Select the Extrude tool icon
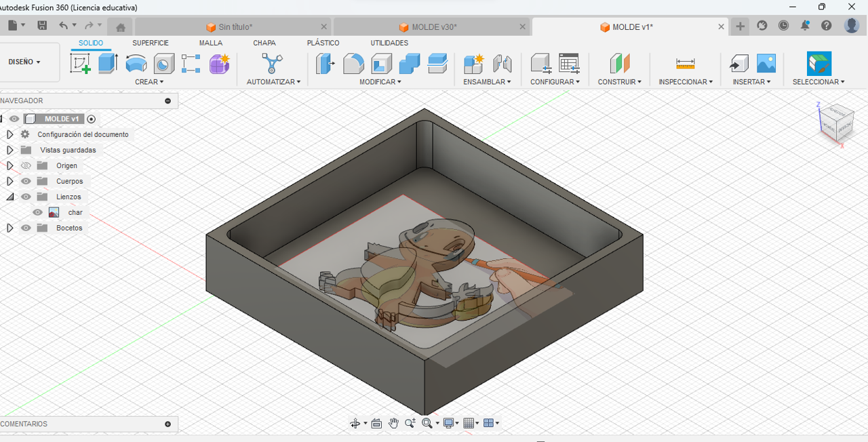 click(x=108, y=64)
